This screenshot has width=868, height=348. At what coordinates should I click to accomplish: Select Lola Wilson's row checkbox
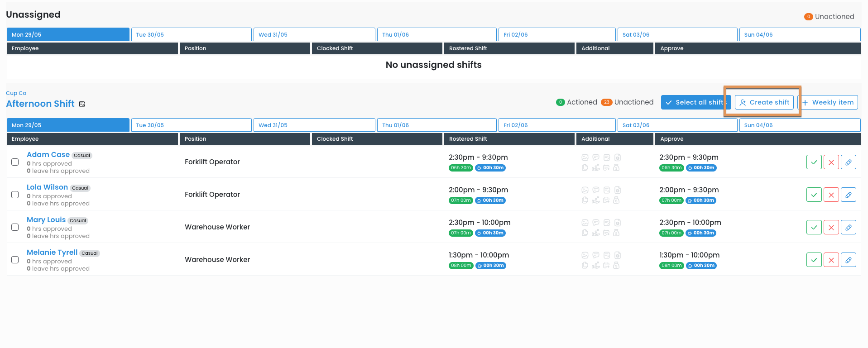coord(15,195)
